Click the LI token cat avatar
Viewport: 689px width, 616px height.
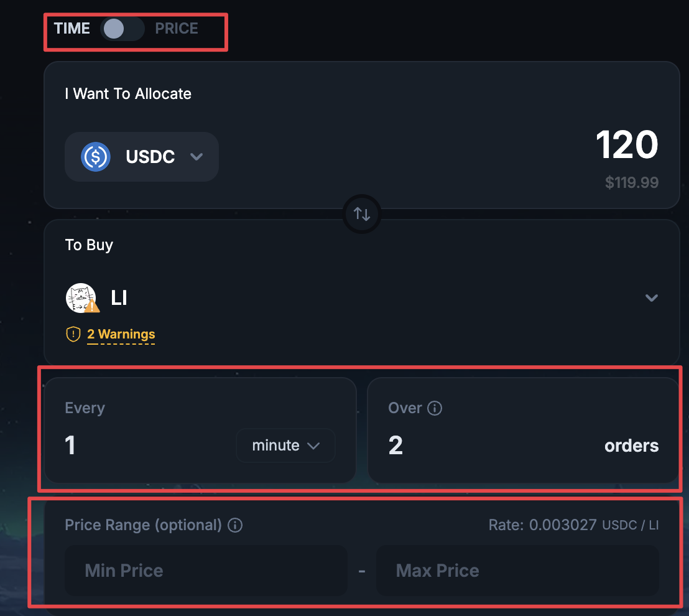coord(81,297)
